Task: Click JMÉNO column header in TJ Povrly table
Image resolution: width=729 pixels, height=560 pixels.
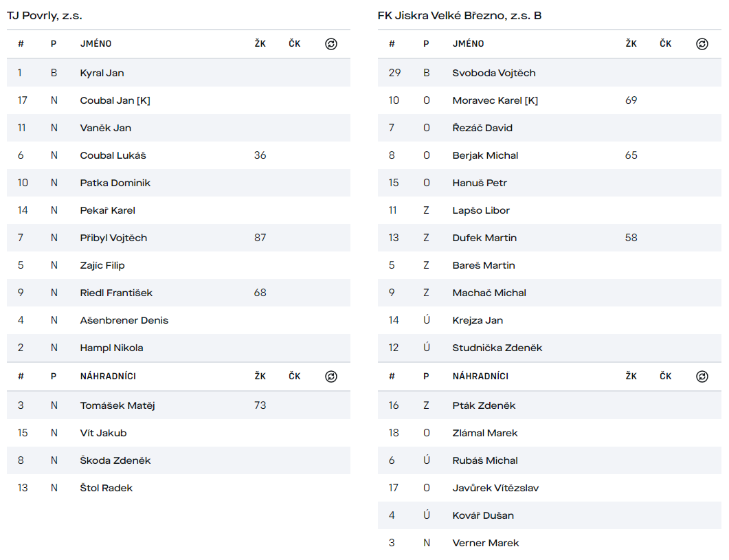Action: pyautogui.click(x=96, y=44)
